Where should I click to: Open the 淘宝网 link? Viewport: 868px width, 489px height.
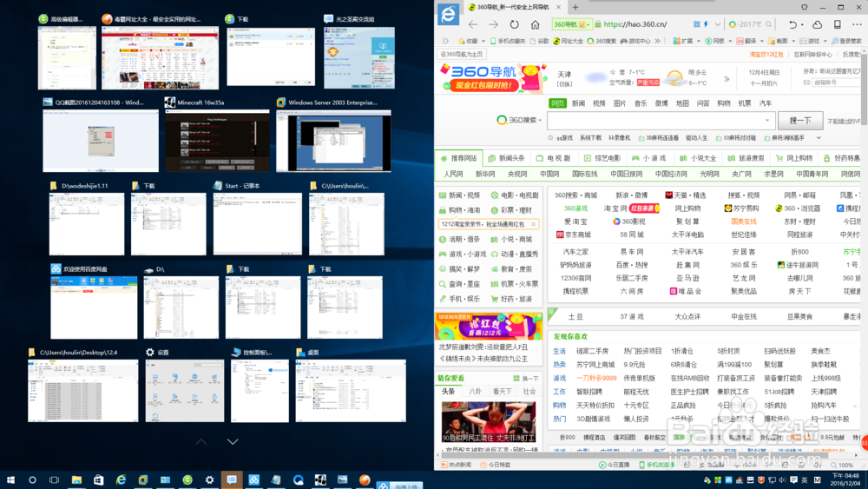tap(615, 208)
